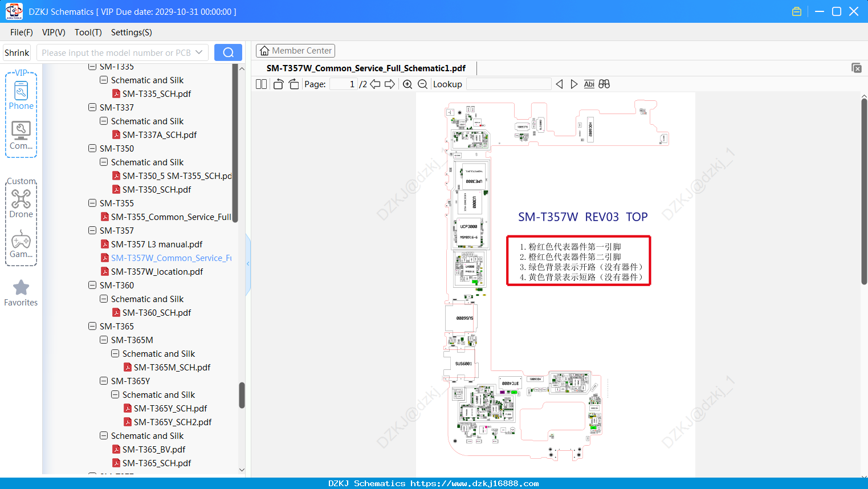Go to previous page arrow

375,84
